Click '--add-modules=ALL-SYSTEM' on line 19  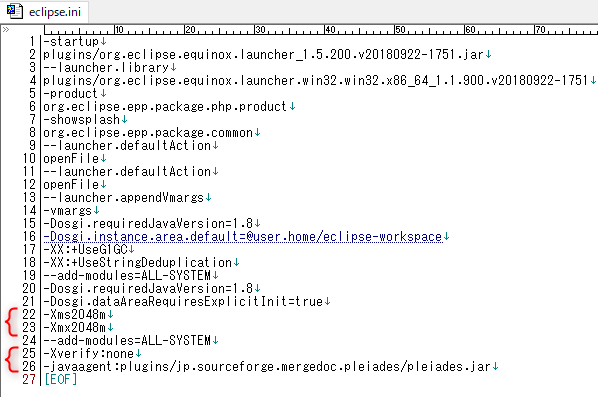point(127,275)
